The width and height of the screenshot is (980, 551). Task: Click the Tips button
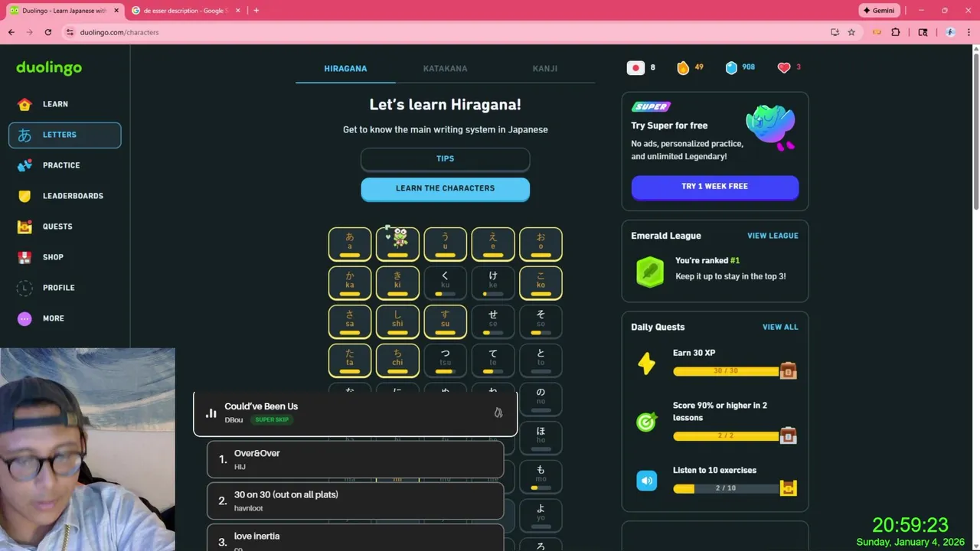(x=445, y=159)
